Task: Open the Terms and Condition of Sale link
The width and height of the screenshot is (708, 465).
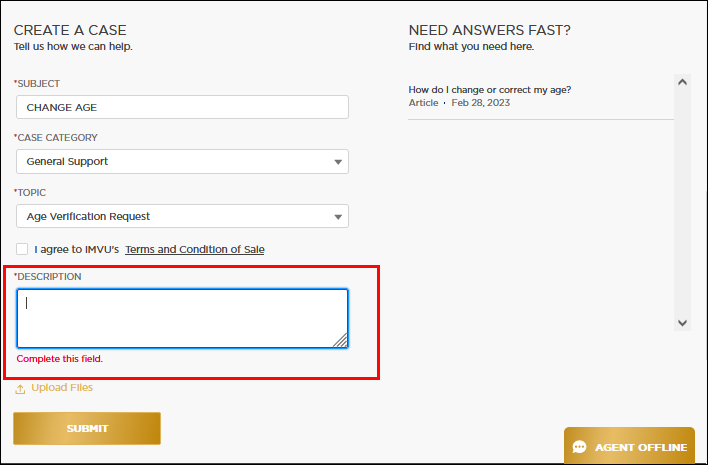Action: pos(195,249)
